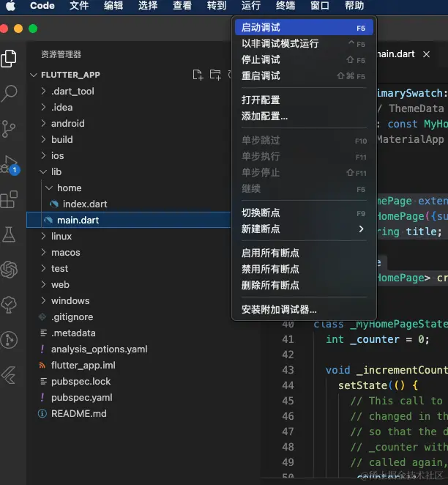Open the Flutter extension icon

click(x=9, y=375)
